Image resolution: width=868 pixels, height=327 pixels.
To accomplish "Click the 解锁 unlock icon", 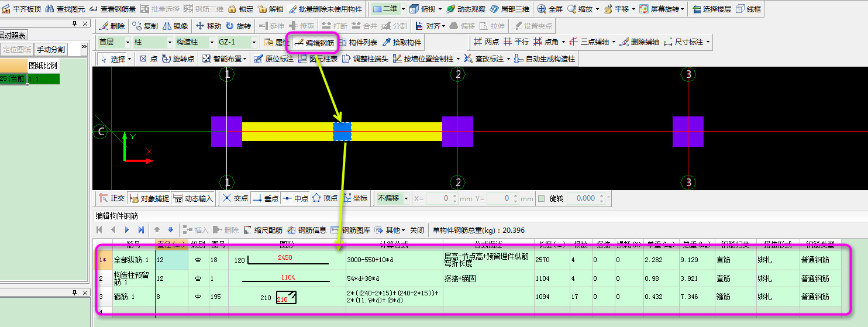I will point(262,9).
